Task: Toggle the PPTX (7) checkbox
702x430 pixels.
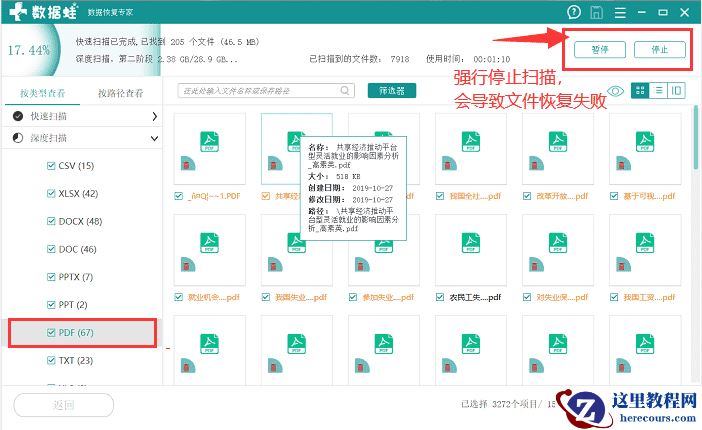Action: 51,277
